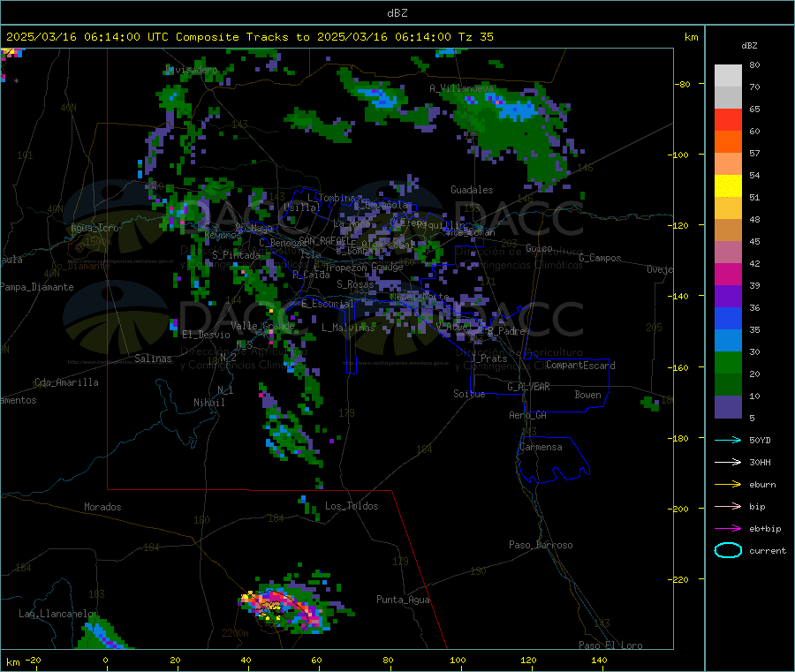Click the Guadales map label
Image resolution: width=795 pixels, height=672 pixels.
[x=472, y=190]
